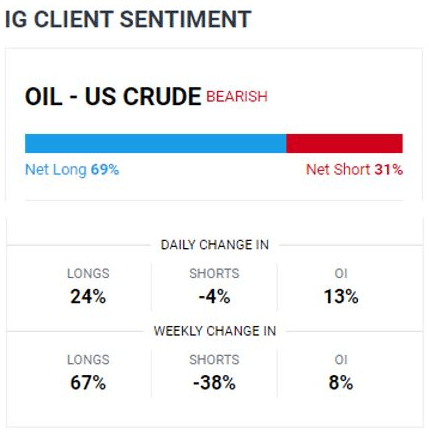Viewport: 429px width, 435px height.
Task: Click the daily OI column label
Action: [341, 273]
